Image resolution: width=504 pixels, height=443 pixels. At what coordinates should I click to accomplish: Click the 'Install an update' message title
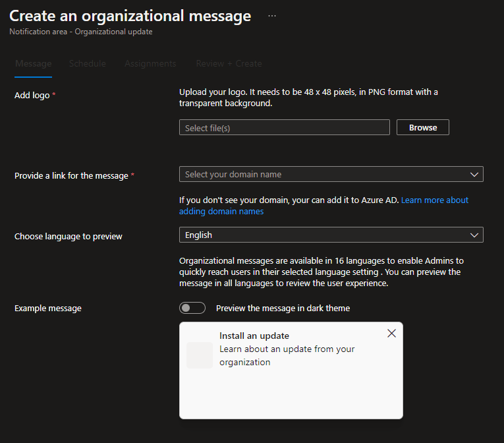(254, 336)
